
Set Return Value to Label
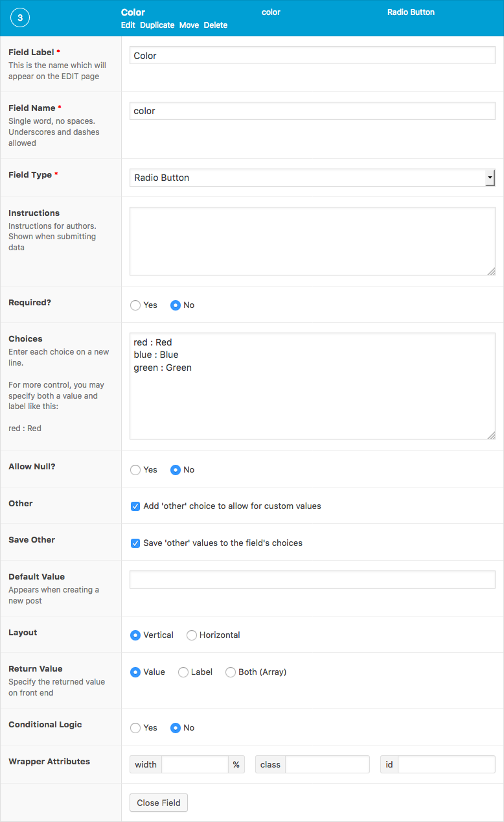point(183,672)
